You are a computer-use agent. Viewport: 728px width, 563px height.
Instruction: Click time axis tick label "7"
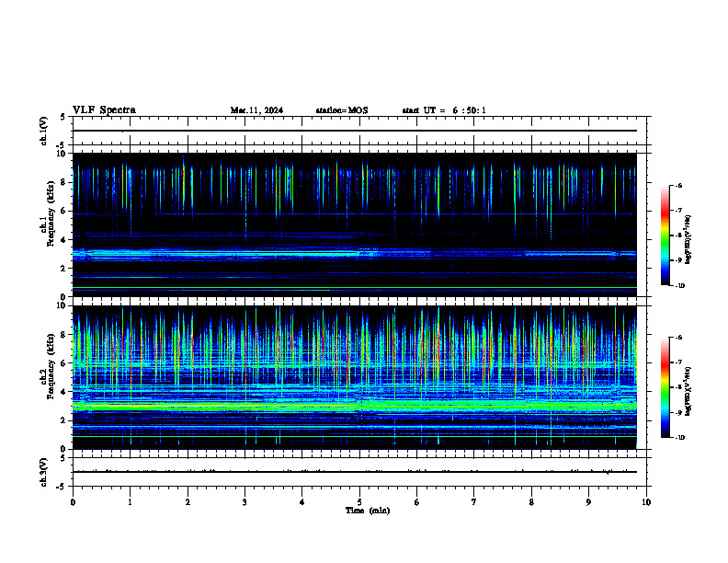tap(474, 502)
